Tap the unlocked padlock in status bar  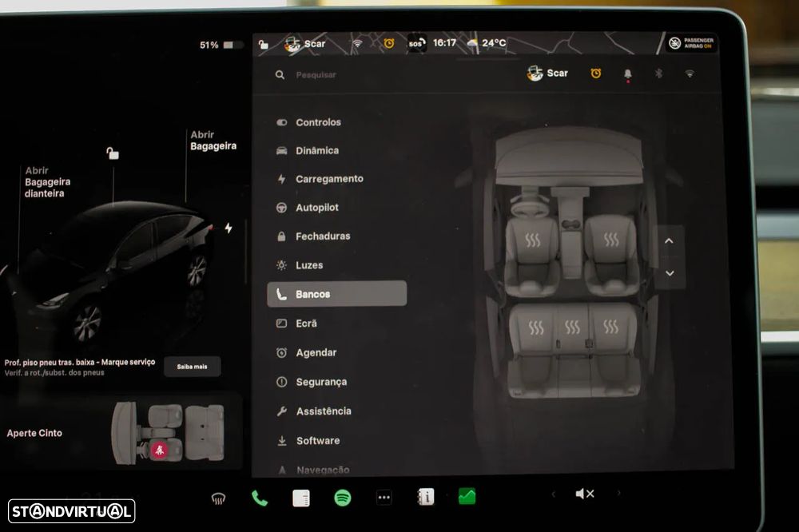(x=264, y=45)
